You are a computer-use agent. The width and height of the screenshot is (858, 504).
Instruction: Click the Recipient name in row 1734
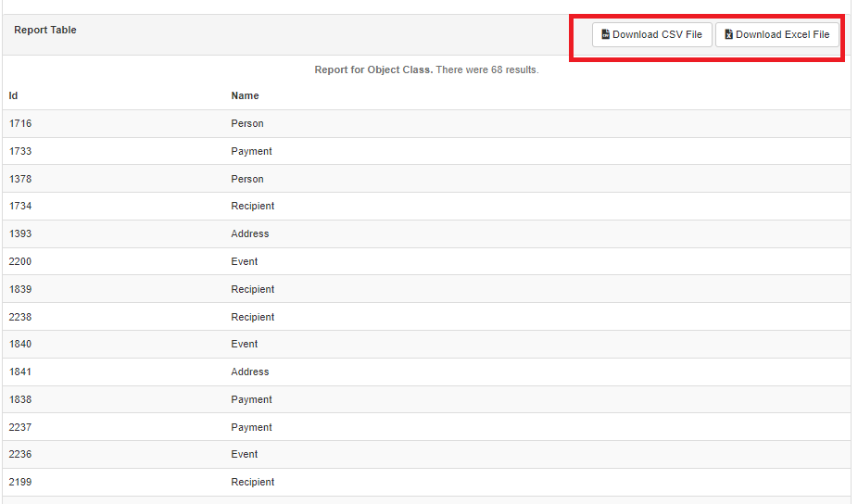point(252,206)
